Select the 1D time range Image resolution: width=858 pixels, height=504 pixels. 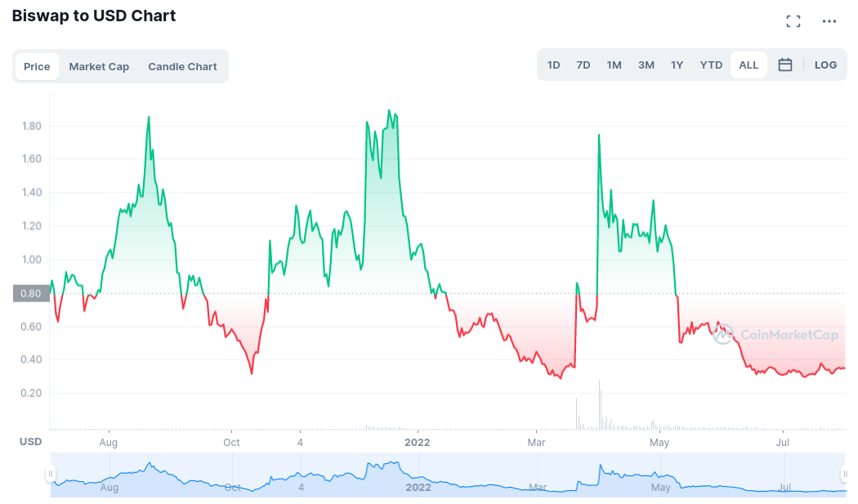pyautogui.click(x=554, y=65)
